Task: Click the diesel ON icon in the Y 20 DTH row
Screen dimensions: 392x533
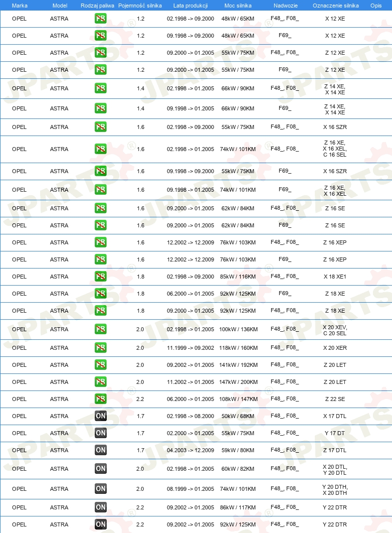Action: tap(100, 488)
